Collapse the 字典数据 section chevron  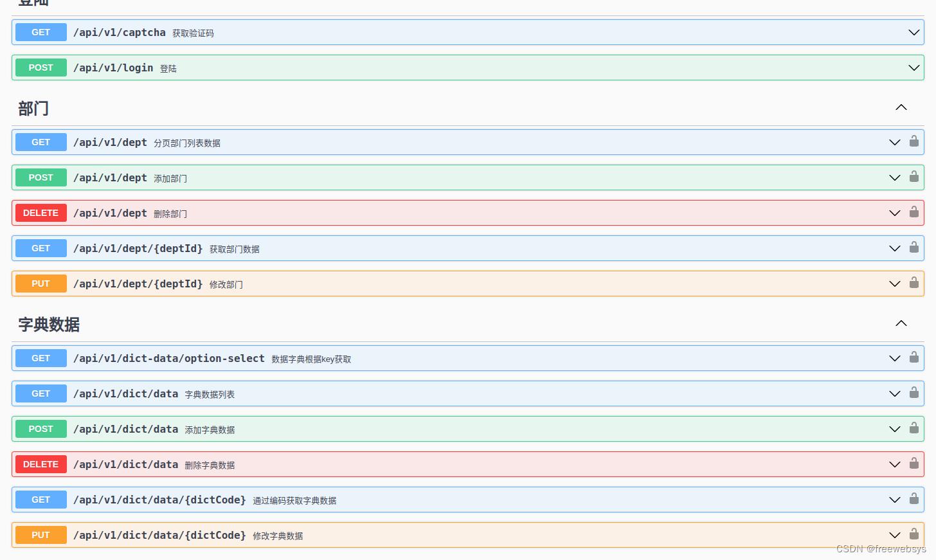(901, 323)
